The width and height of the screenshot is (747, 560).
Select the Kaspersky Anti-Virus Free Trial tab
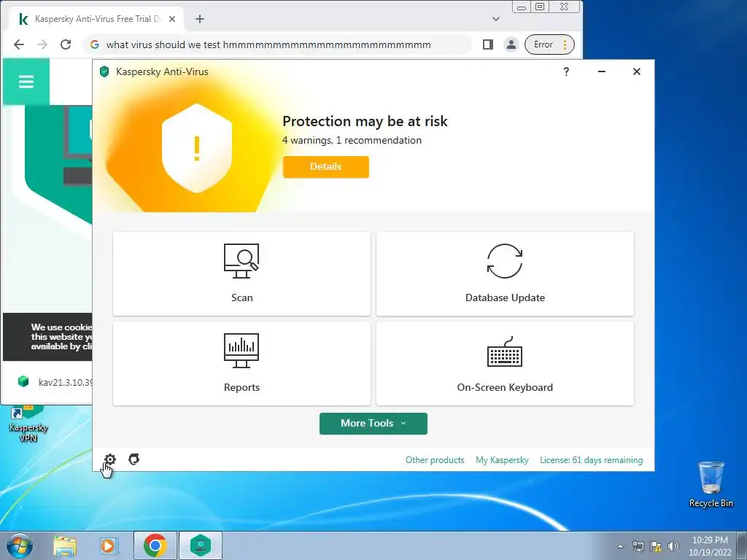click(x=97, y=19)
